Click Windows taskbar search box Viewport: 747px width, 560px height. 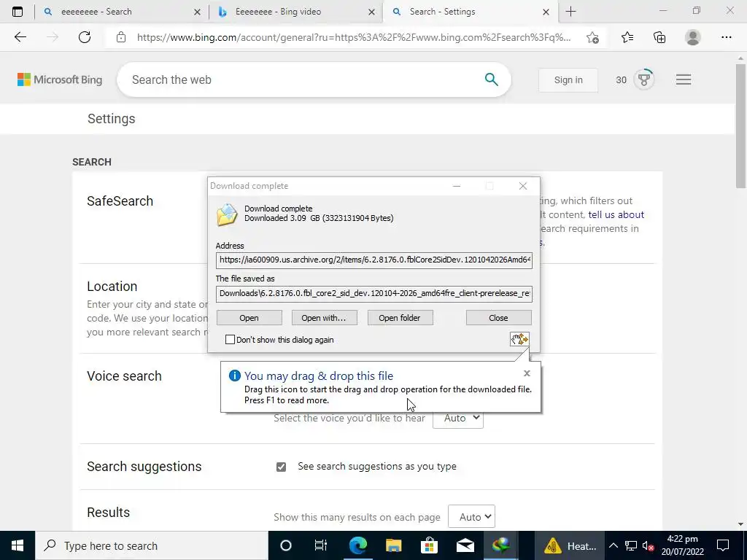pos(152,545)
